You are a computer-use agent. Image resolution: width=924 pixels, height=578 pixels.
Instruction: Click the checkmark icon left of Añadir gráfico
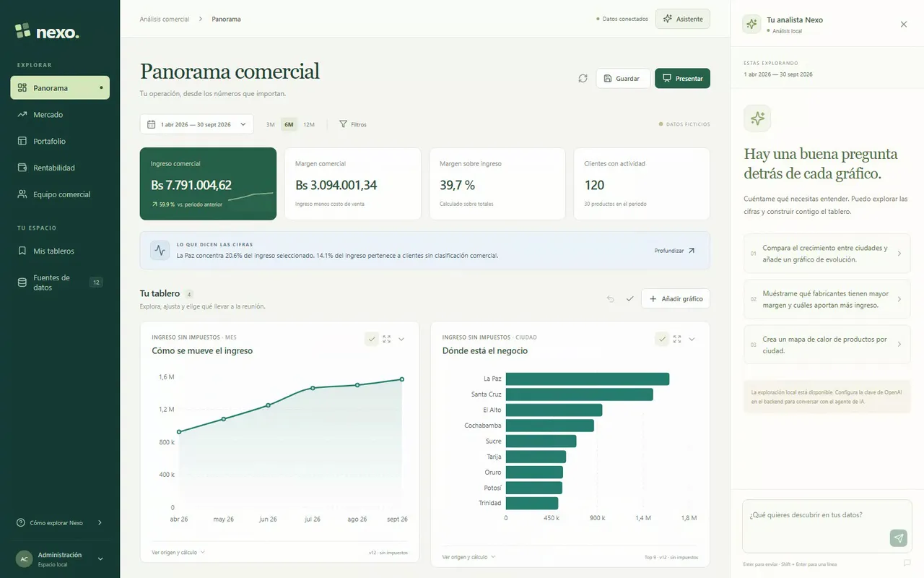[x=629, y=298]
